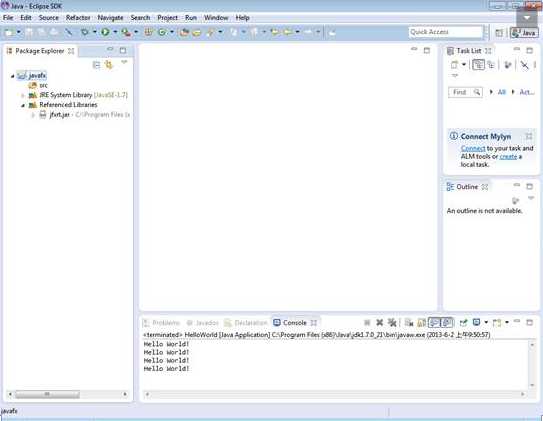The image size is (543, 421).
Task: Click the New file toolbar icon
Action: click(9, 32)
